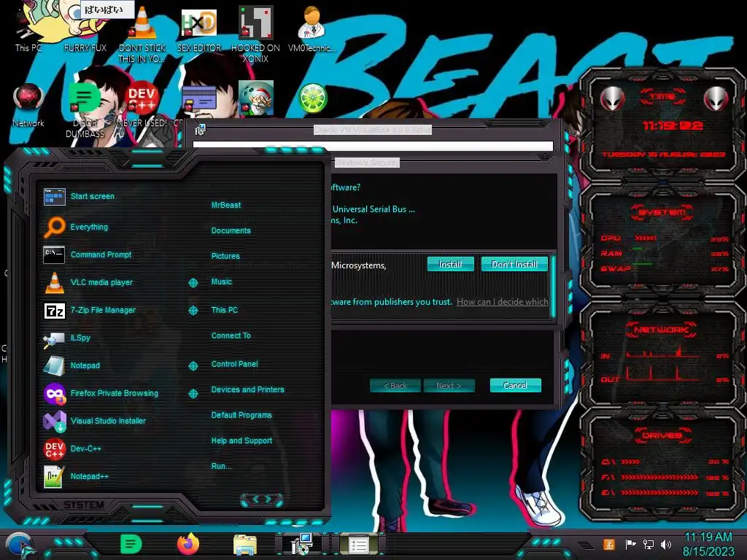747x560 pixels.
Task: Open green chat app on taskbar
Action: (x=131, y=544)
